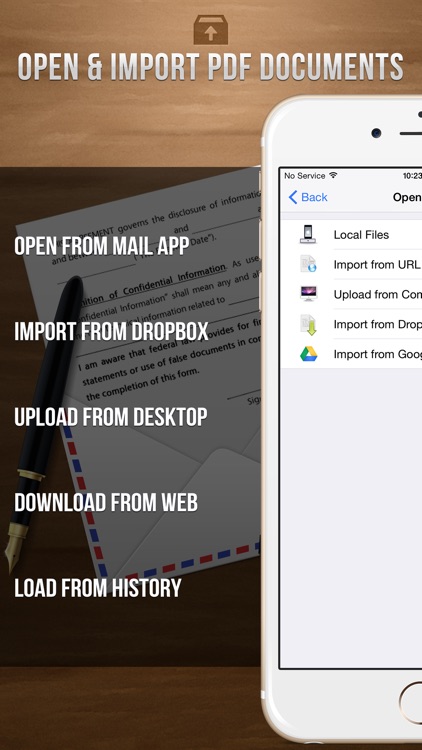Select the Import from Goog... row text
422x750 pixels.
click(x=378, y=354)
